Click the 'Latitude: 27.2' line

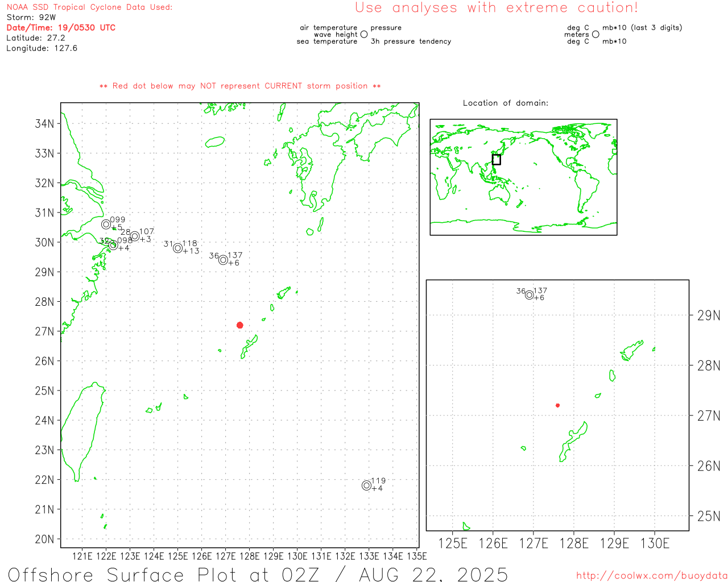point(36,38)
